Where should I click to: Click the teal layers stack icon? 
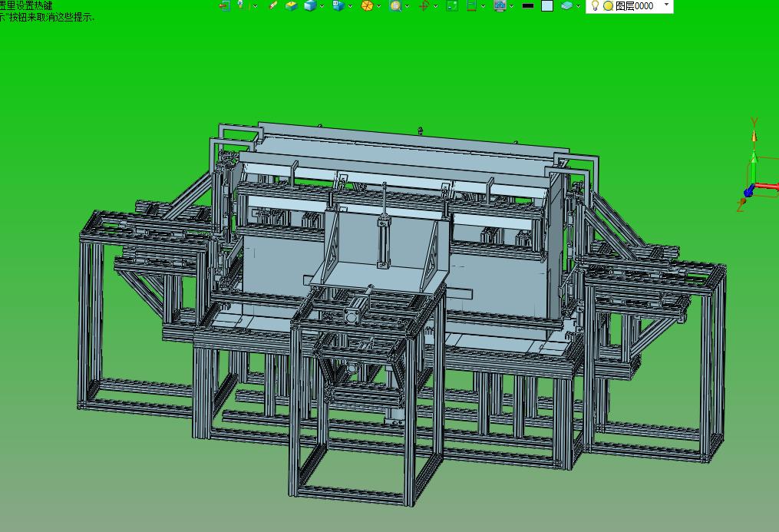[566, 5]
